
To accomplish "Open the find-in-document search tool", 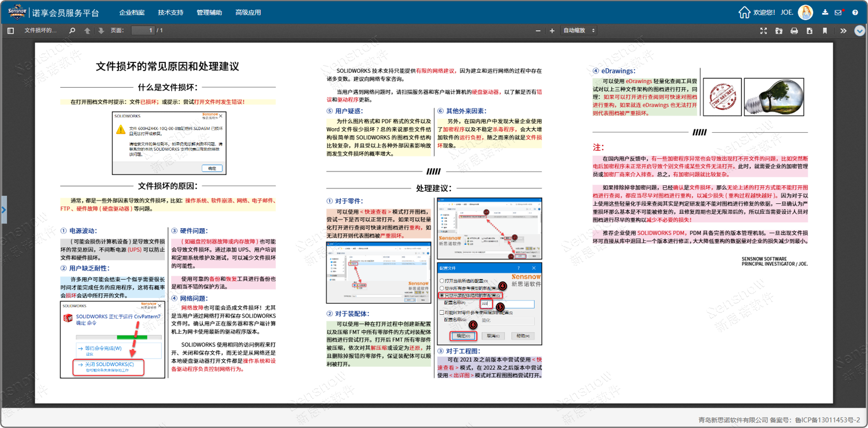I will (72, 31).
